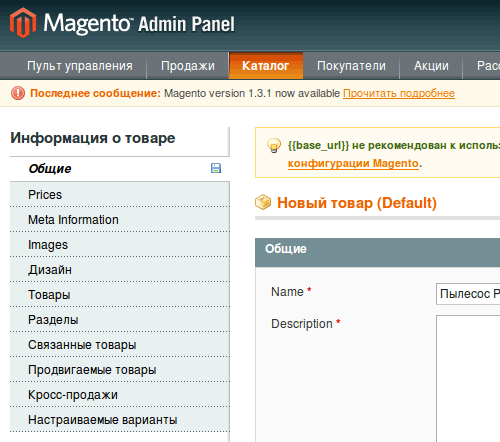The width and height of the screenshot is (500, 442).
Task: Go to Продвигаемые товары tab
Action: click(x=120, y=369)
